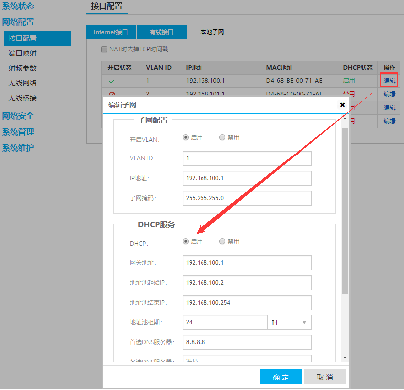Click the blue confirm button in dialog

coord(281,377)
